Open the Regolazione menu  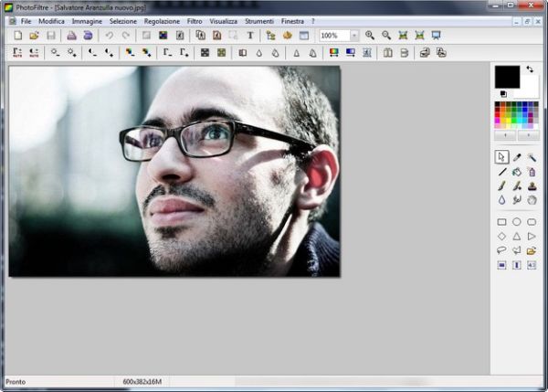pyautogui.click(x=162, y=20)
